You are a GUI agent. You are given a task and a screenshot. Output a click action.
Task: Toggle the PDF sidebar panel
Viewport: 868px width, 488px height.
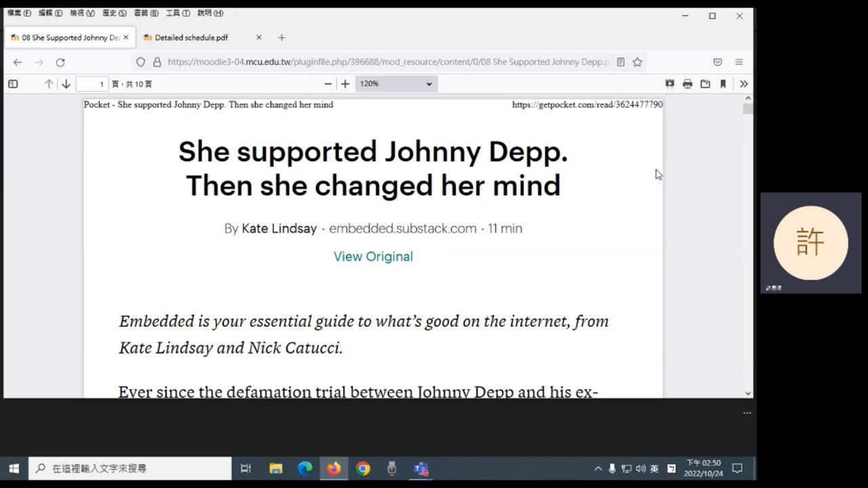(x=13, y=84)
